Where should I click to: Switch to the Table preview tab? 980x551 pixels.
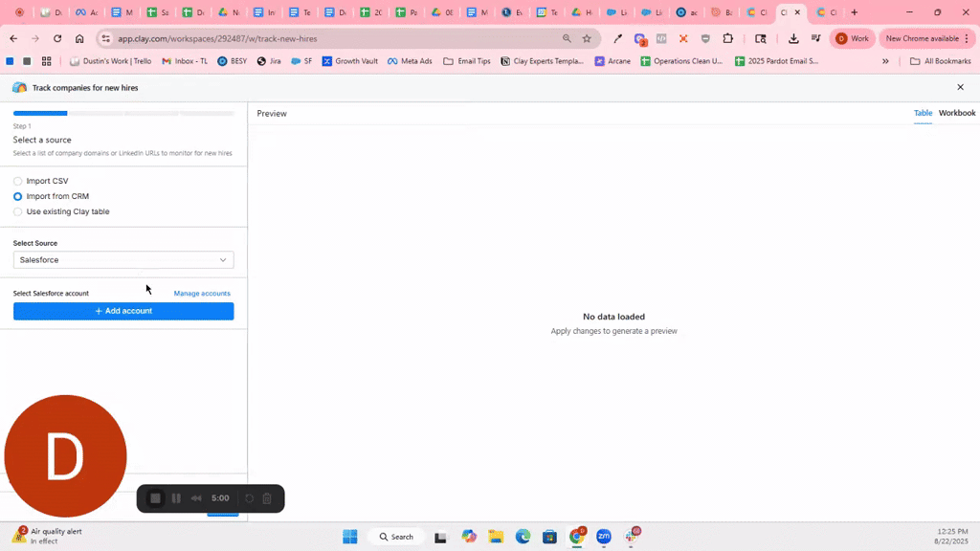tap(923, 113)
